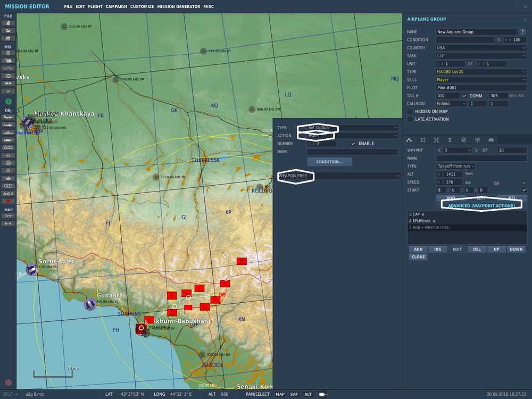Screen dimensions: 532x399
Task: Toggle the HIDDEN ON MAP checkbox
Action: 410,111
